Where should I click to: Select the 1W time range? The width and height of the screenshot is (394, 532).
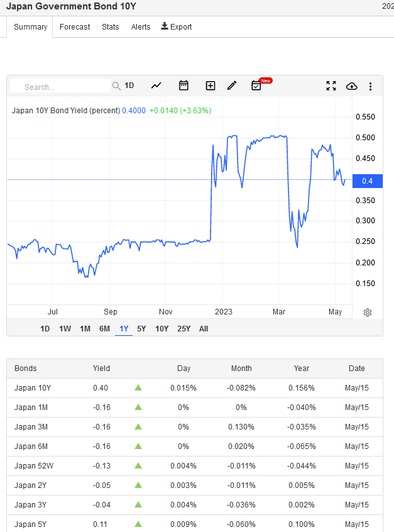pyautogui.click(x=65, y=329)
